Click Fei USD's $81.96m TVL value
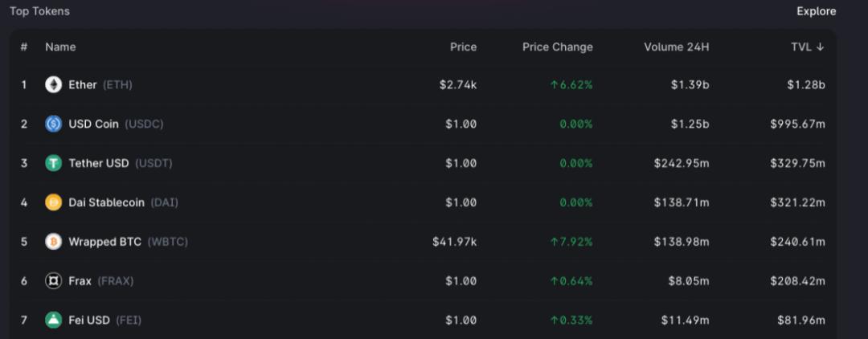This screenshot has height=339, width=868. [x=800, y=321]
